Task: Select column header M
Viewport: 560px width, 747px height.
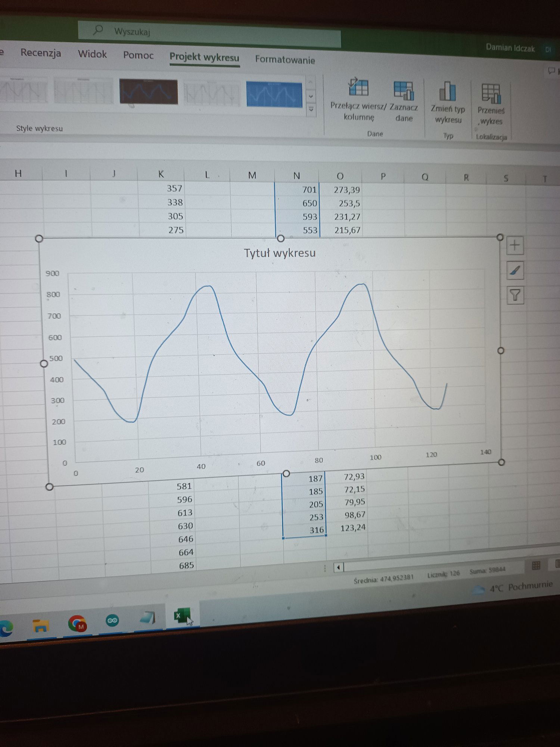Action: tap(252, 175)
